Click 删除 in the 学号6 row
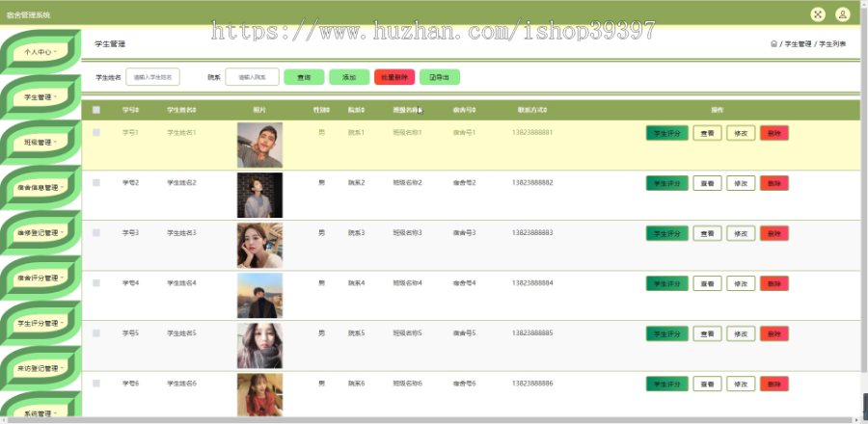Image resolution: width=868 pixels, height=424 pixels. click(774, 384)
